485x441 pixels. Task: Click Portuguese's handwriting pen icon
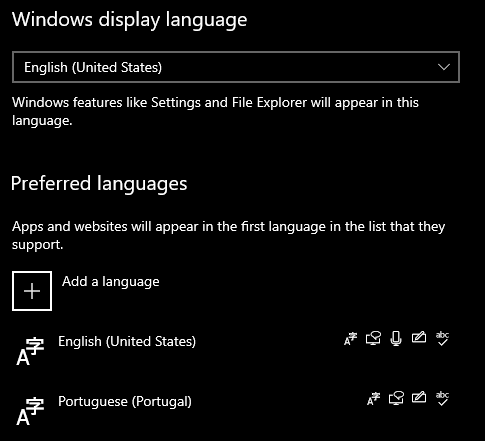419,397
